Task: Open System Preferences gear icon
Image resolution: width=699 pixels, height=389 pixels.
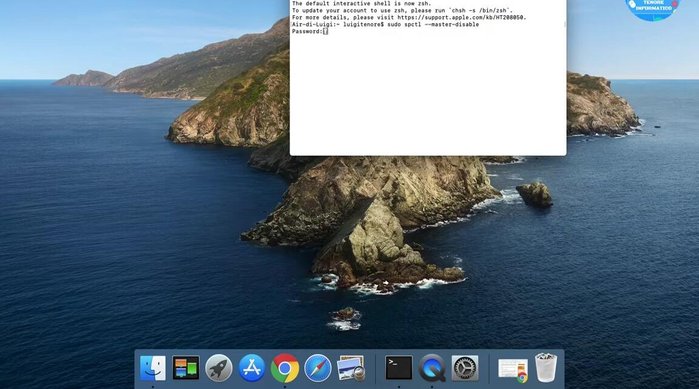Action: click(x=465, y=368)
